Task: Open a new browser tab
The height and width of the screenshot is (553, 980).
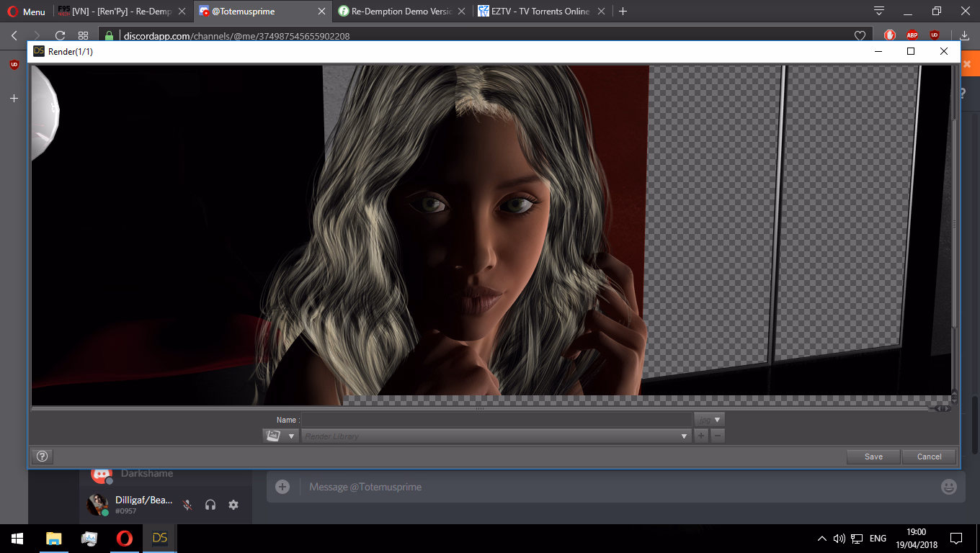Action: pos(623,12)
